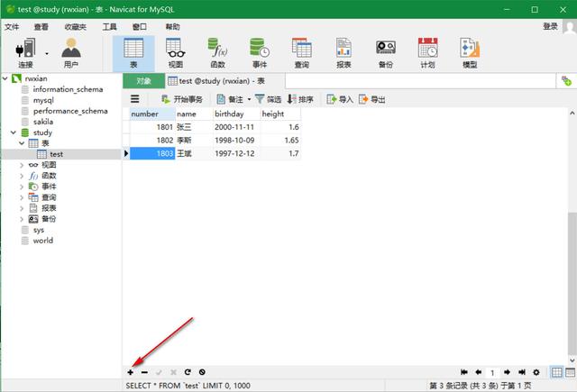Expand the Backup (备份) tree node
577x392 pixels.
pyautogui.click(x=22, y=219)
